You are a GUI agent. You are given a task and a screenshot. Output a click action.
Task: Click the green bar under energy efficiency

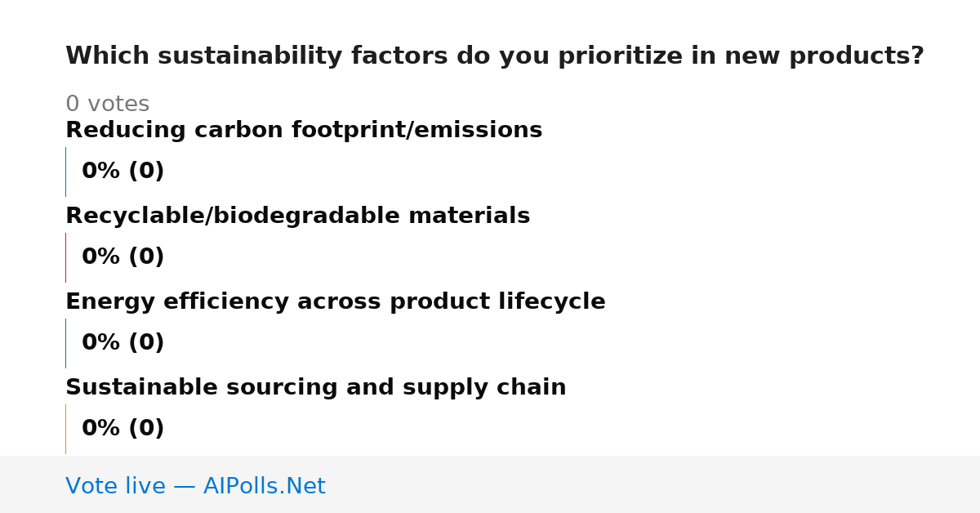click(x=65, y=343)
